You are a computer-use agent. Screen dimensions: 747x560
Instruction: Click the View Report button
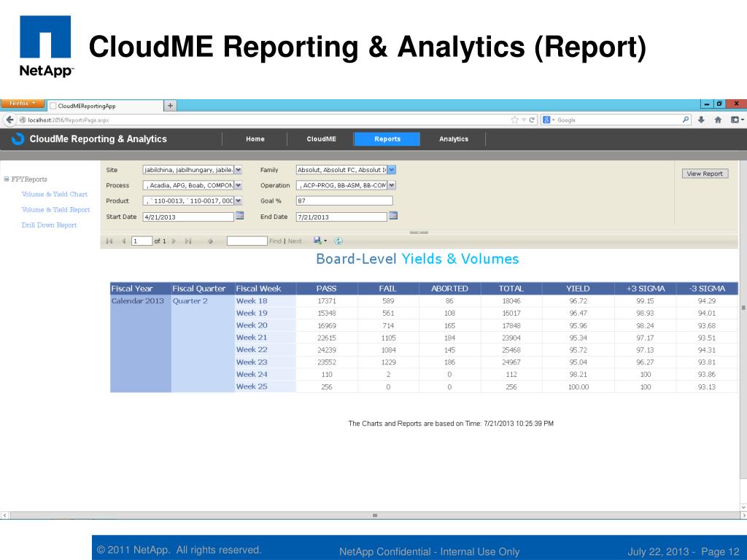point(705,174)
